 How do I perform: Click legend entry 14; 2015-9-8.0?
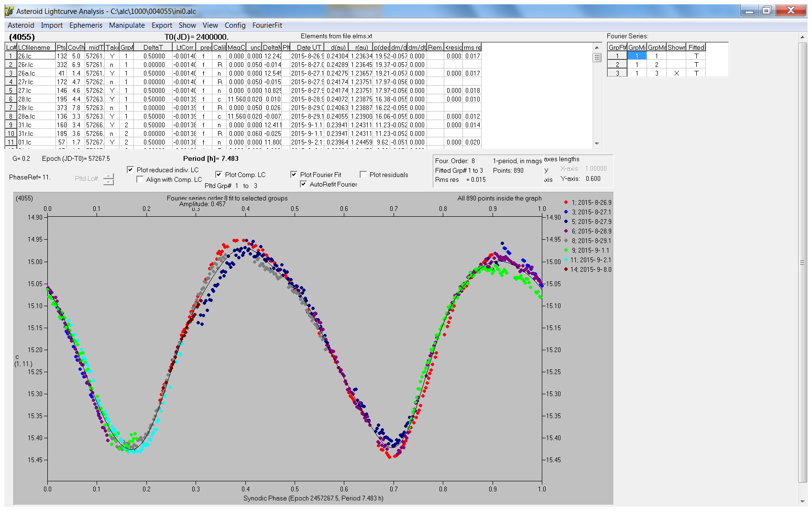[588, 269]
